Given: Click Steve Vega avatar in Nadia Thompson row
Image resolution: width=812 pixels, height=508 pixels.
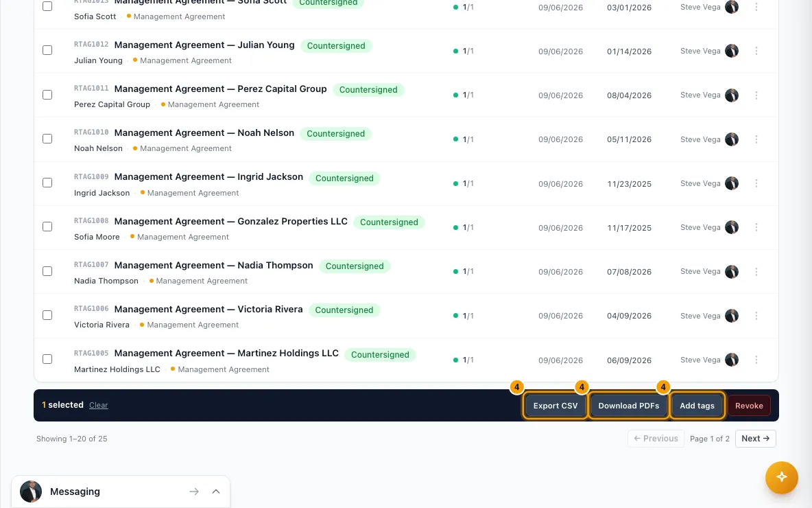Looking at the screenshot, I should tap(732, 272).
